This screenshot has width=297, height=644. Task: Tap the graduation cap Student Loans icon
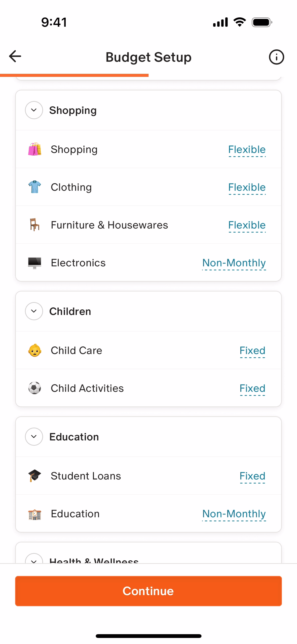point(34,476)
